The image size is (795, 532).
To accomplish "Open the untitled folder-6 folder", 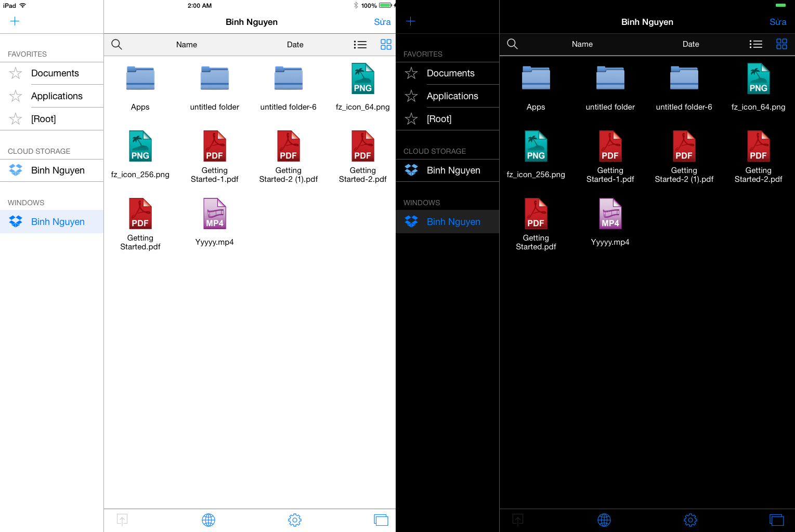I will pyautogui.click(x=289, y=78).
